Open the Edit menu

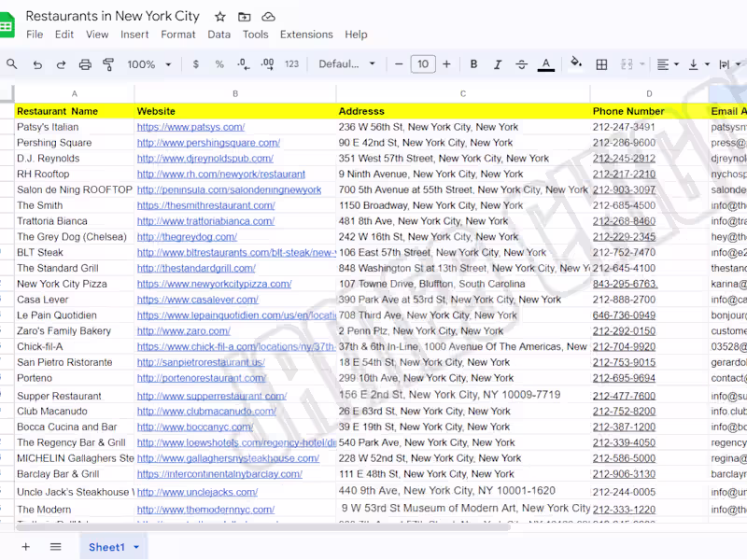64,35
